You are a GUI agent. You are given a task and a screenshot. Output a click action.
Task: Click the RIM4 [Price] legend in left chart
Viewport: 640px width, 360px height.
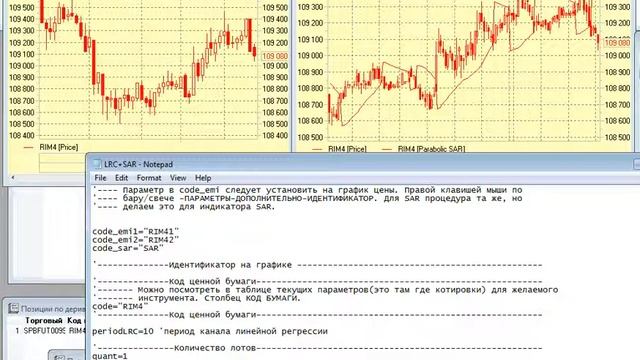click(58, 147)
